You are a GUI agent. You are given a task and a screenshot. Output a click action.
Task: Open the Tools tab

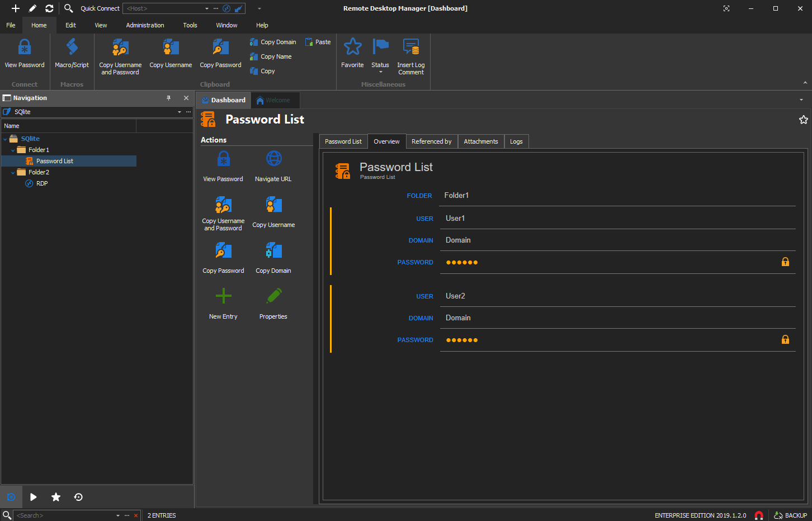pos(190,25)
